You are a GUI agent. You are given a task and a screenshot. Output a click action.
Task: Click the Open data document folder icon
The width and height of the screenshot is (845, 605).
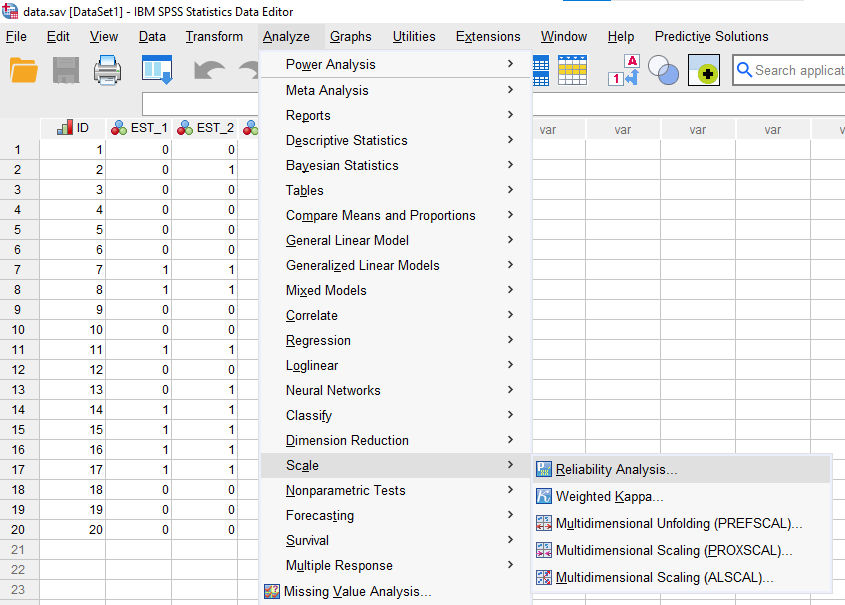coord(24,70)
